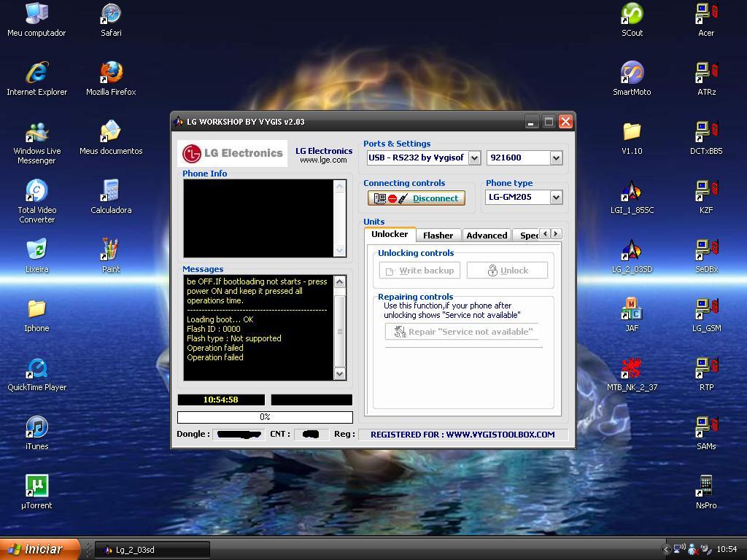Open iTunes desktop shortcut
The image size is (747, 560).
(36, 433)
